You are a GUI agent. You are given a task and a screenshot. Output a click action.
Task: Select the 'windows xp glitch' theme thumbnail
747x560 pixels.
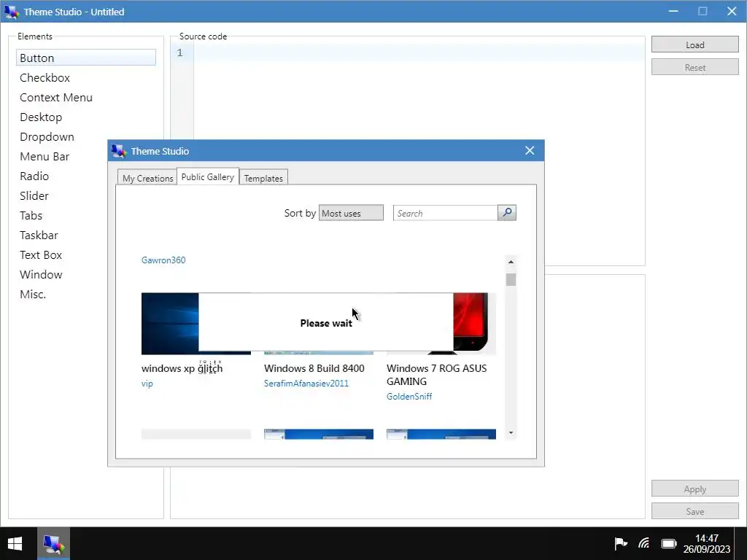click(169, 324)
